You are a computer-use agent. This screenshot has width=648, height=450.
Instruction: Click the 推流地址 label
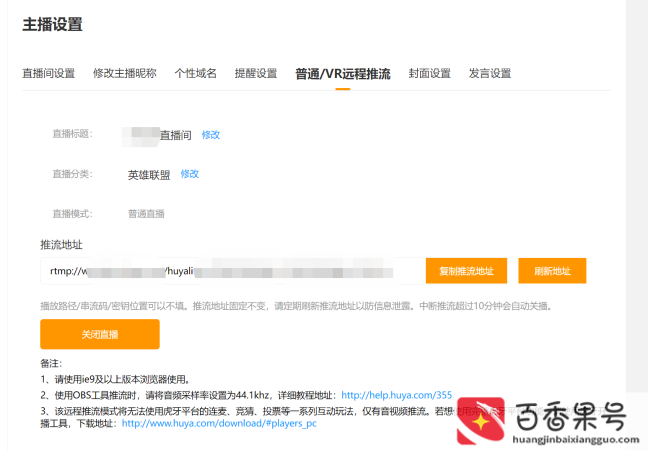point(61,245)
